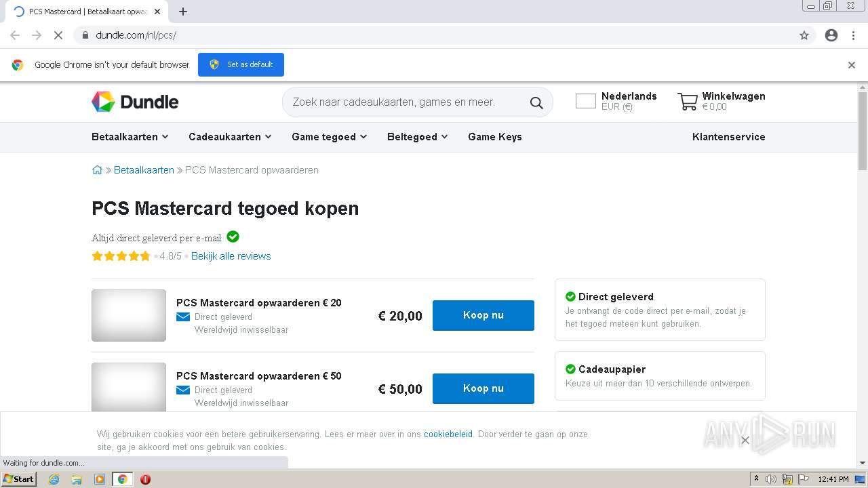
Task: Buy the € 50 PCS Mastercard
Action: pyautogui.click(x=484, y=388)
